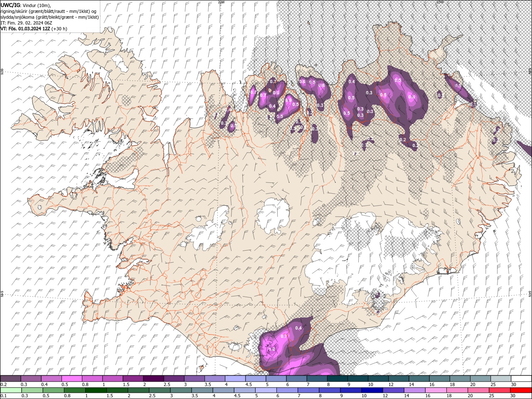Click the 'UWC/IG: Vindur (10m)' title text

[x=26, y=5]
